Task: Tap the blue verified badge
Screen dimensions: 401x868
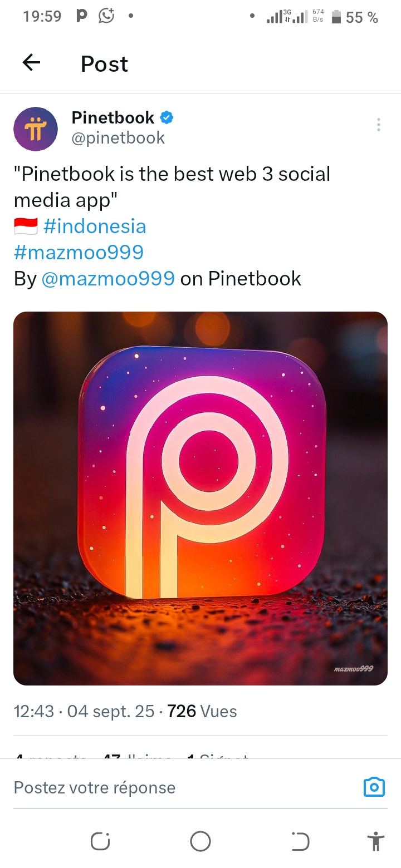Action: coord(167,117)
